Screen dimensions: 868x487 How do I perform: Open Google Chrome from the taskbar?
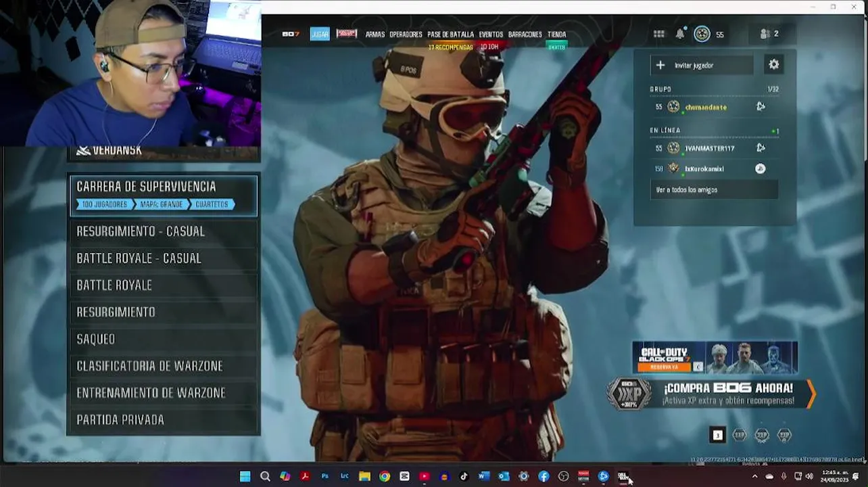click(385, 476)
